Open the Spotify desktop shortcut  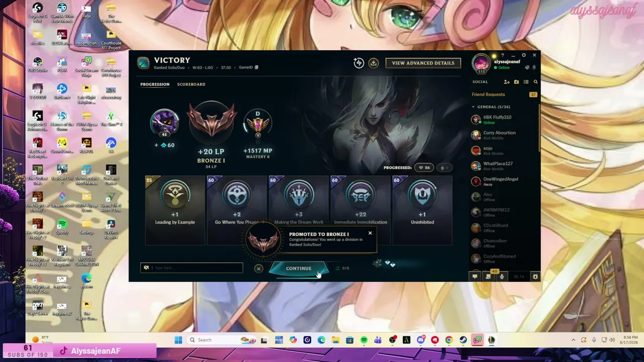(x=62, y=227)
